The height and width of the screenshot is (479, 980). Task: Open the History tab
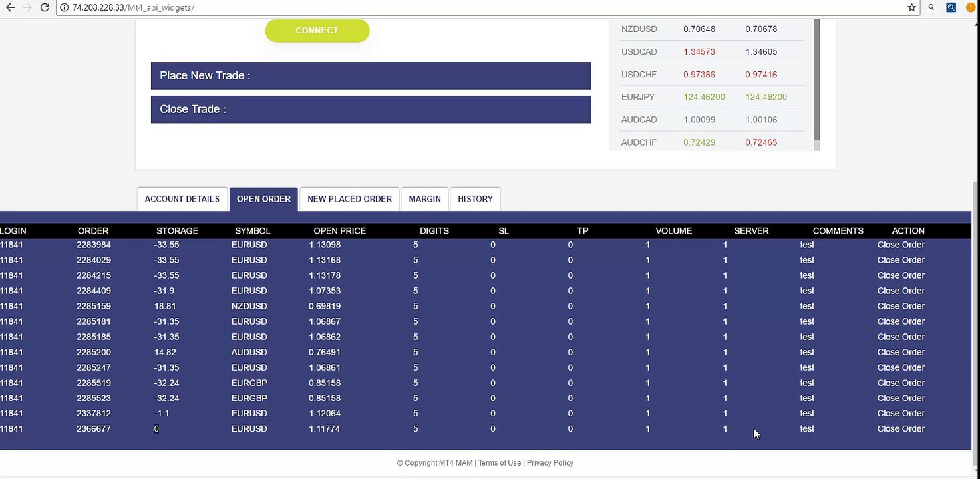coord(475,199)
